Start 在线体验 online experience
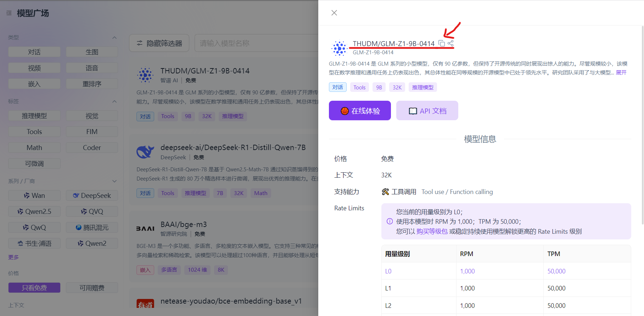Viewport: 644px width, 316px height. click(360, 111)
